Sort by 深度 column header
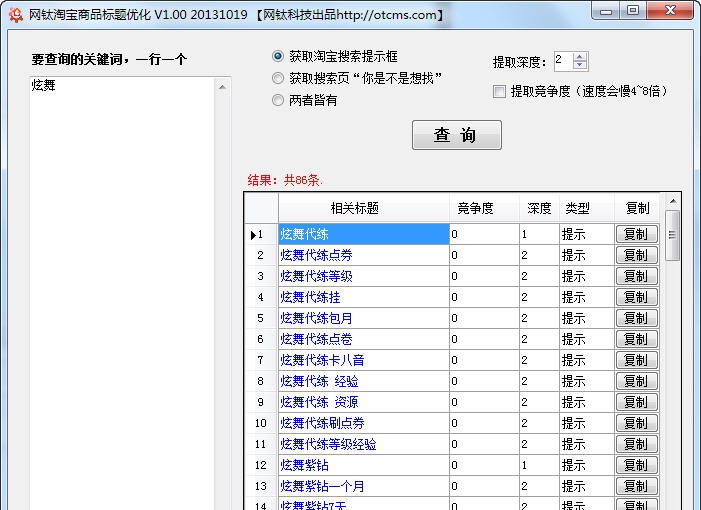Viewport: 701px width, 510px height. [x=539, y=208]
